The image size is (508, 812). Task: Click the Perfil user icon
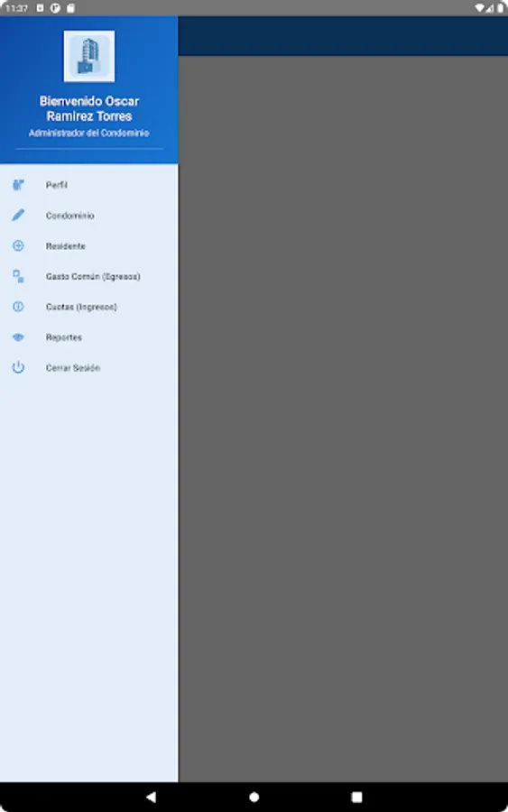click(x=18, y=185)
